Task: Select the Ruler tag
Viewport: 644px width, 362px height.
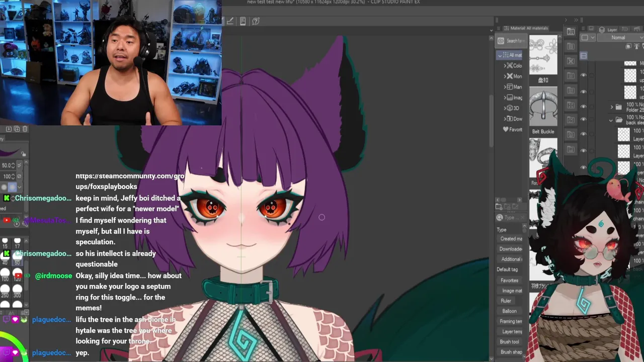Action: pyautogui.click(x=506, y=301)
